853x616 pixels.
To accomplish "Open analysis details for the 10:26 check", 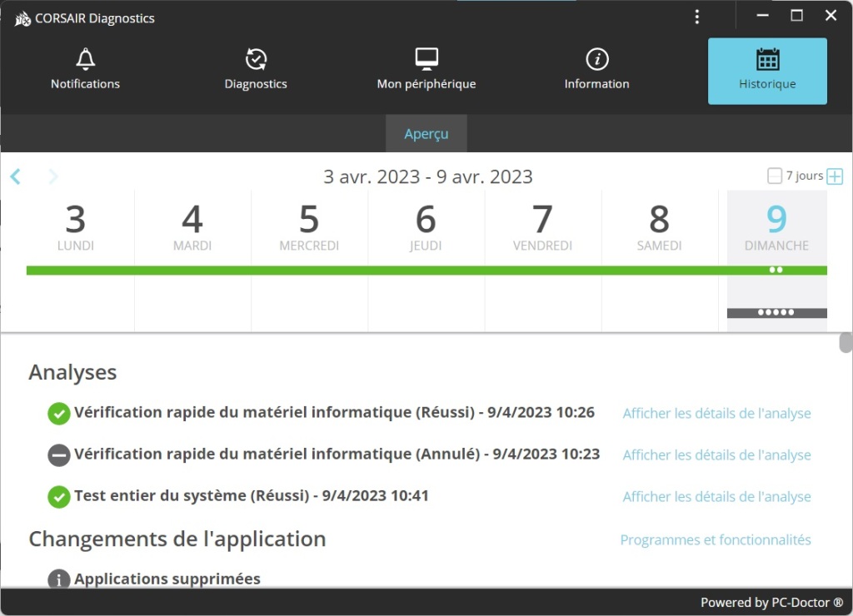I will point(716,414).
